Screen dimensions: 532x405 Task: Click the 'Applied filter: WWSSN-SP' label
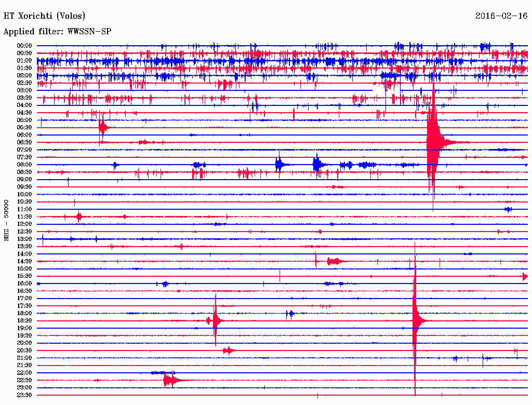[57, 32]
